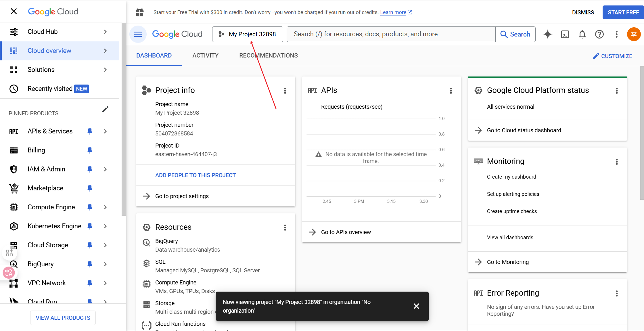Open Project info card options menu
This screenshot has height=331, width=644.
285,91
